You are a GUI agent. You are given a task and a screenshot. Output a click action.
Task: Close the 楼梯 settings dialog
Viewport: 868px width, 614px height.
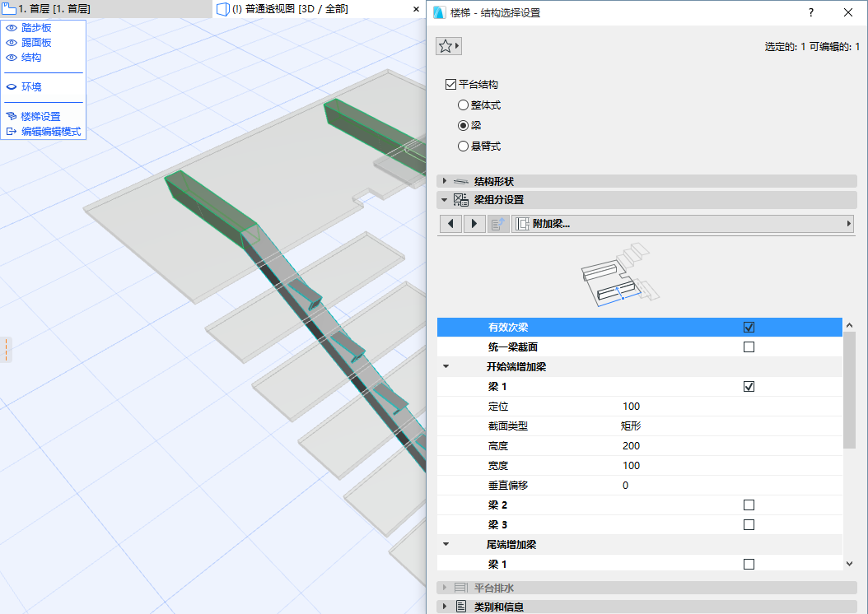[848, 12]
